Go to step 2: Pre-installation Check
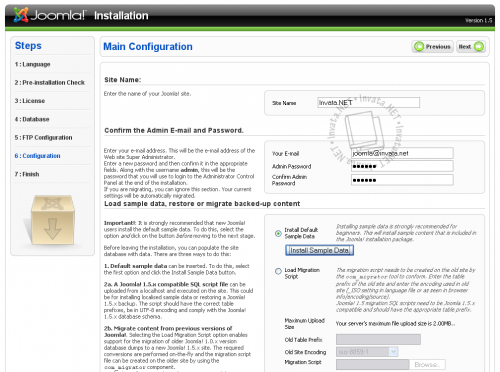The width and height of the screenshot is (500, 372). tap(50, 83)
